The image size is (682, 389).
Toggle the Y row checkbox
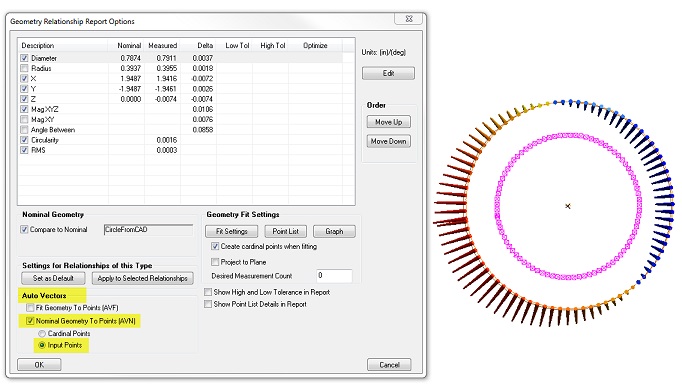[x=24, y=89]
